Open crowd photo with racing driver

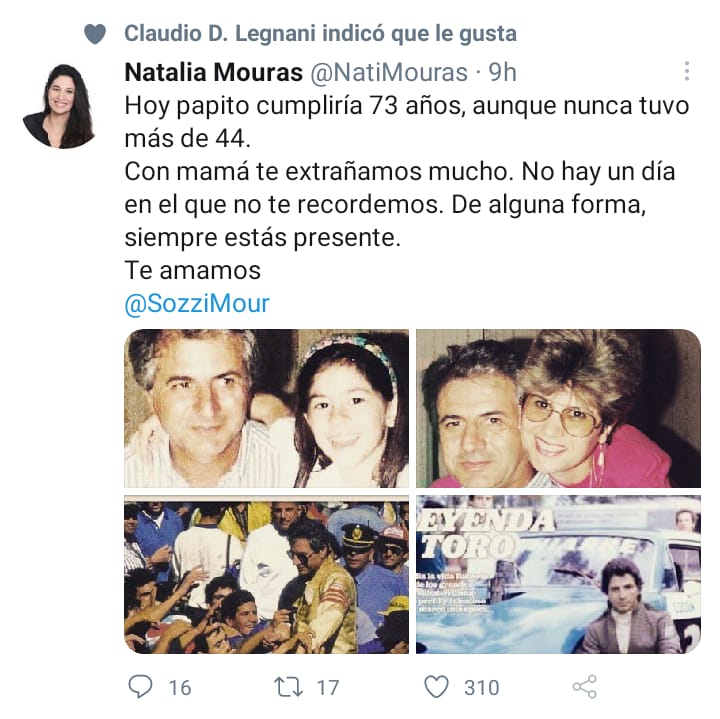pyautogui.click(x=266, y=574)
